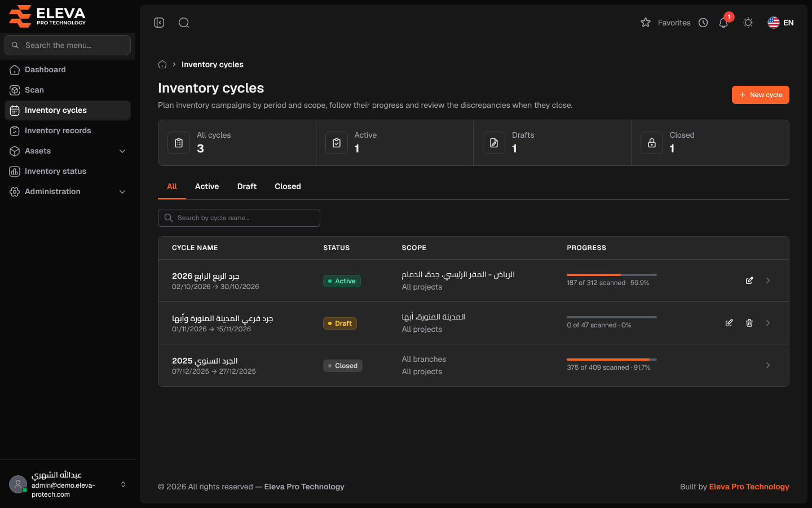Click the All cycles summary card
Screen dimensions: 812x508
[x=237, y=143]
